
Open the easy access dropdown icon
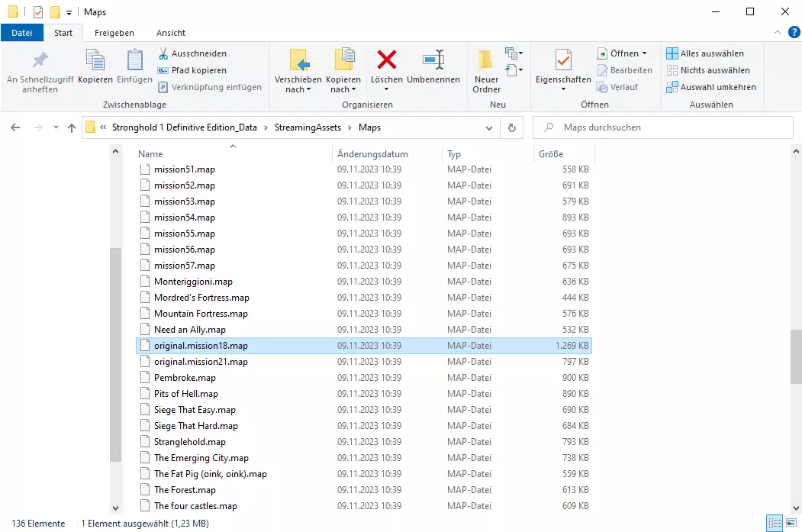(514, 70)
